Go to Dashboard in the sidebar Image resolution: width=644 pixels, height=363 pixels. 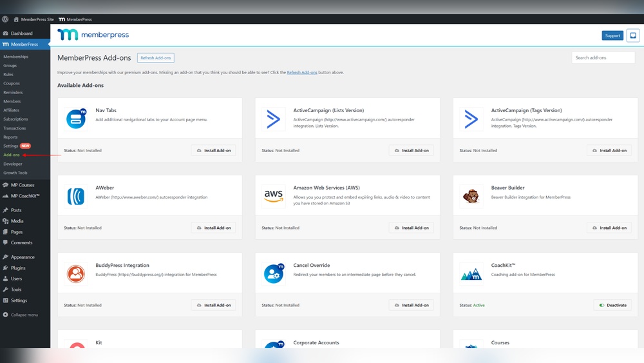click(21, 34)
